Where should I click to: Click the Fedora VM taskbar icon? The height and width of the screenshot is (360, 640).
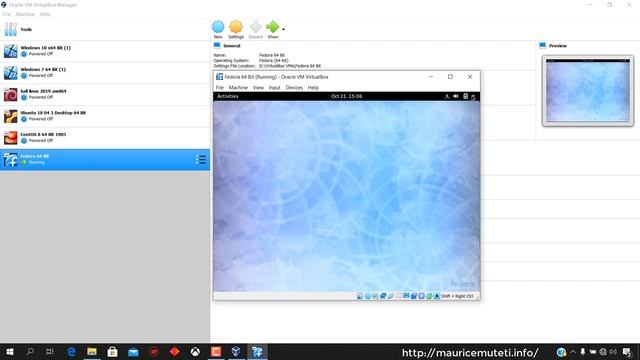(x=257, y=352)
